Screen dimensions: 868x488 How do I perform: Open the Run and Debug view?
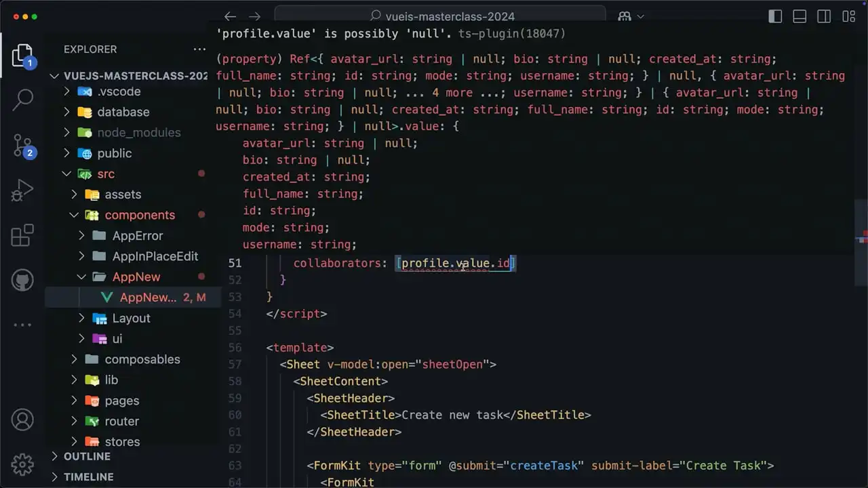coord(22,190)
